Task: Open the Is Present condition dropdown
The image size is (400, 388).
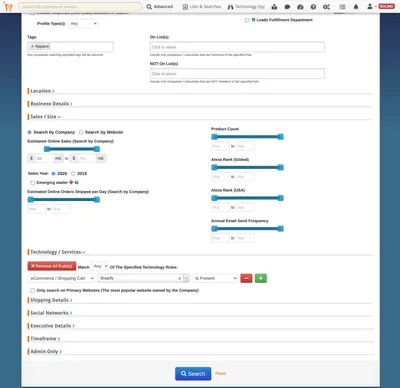Action: click(215, 278)
